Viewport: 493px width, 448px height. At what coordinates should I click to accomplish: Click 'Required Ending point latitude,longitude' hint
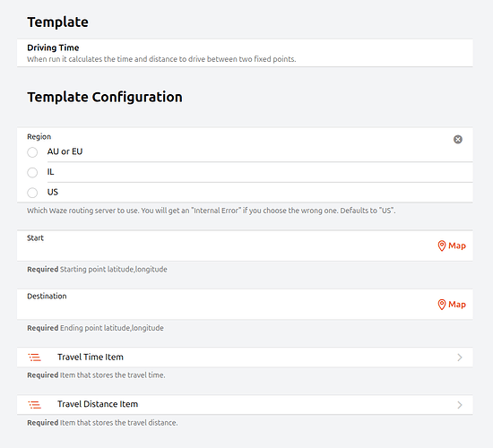pyautogui.click(x=95, y=328)
